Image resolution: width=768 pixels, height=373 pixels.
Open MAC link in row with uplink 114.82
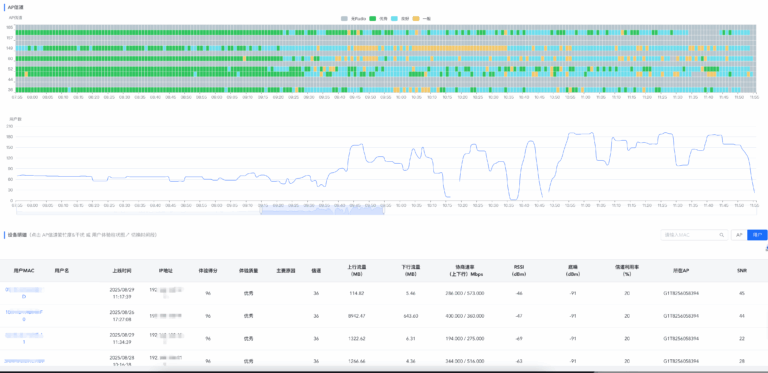click(x=24, y=293)
